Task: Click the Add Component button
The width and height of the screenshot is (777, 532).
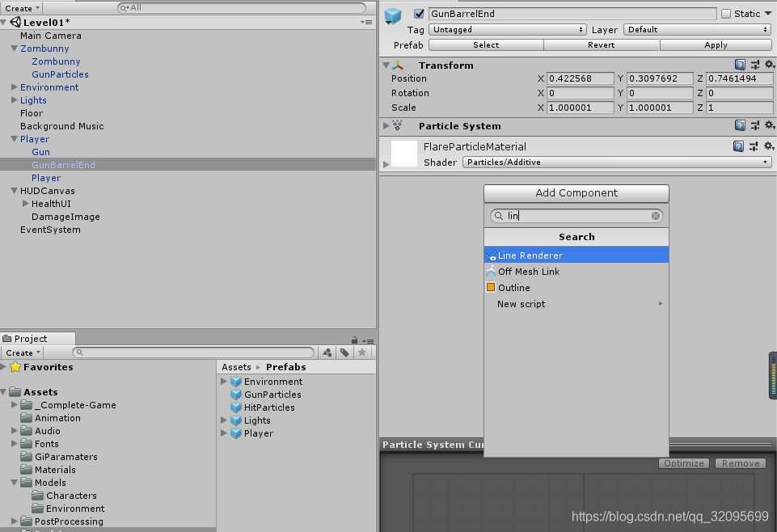Action: (x=576, y=193)
